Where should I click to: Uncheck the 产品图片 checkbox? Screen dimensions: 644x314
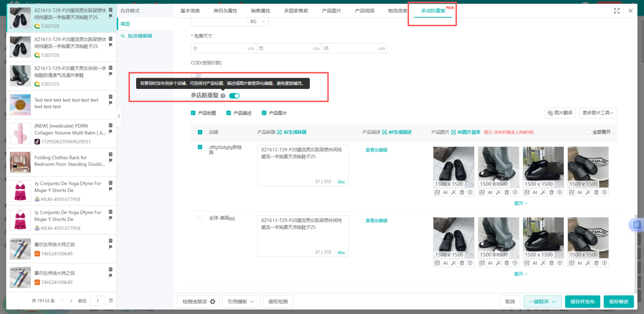coord(264,113)
